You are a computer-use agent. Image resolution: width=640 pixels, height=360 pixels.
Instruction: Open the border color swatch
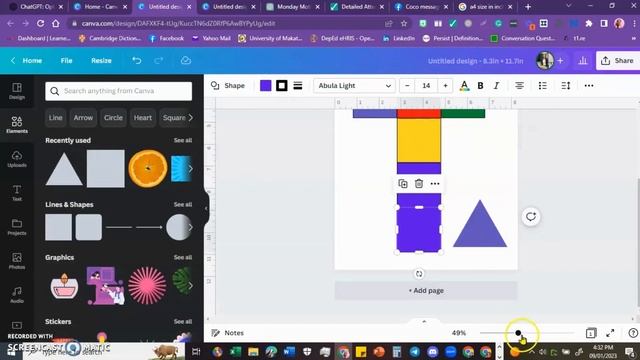282,86
